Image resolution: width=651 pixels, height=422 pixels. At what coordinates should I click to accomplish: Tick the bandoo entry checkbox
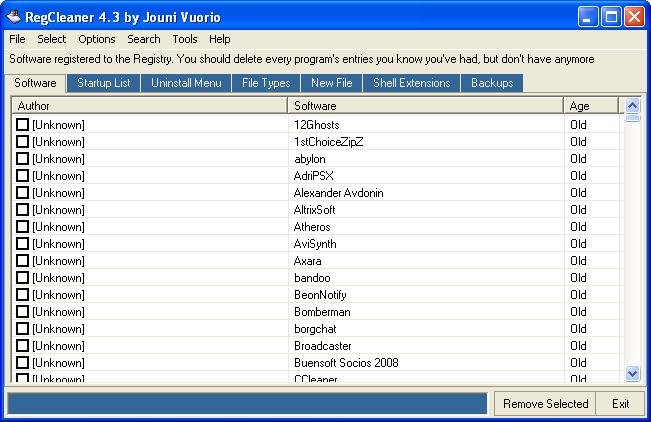(x=22, y=278)
